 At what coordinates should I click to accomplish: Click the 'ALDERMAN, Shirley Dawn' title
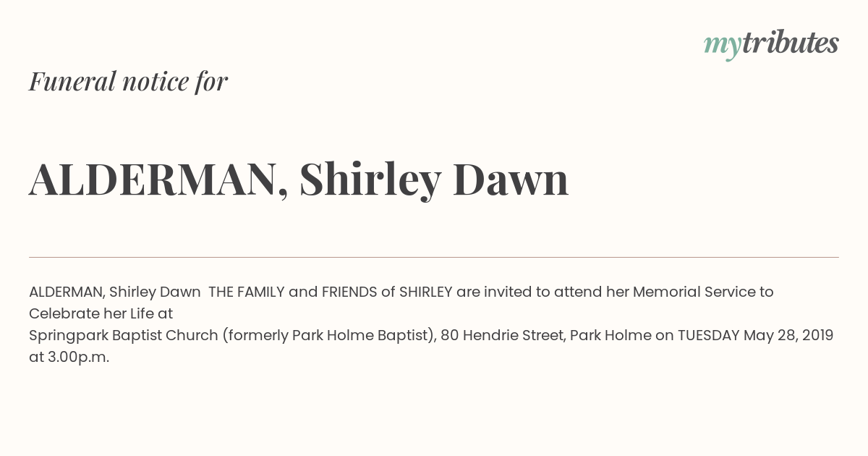point(299,180)
